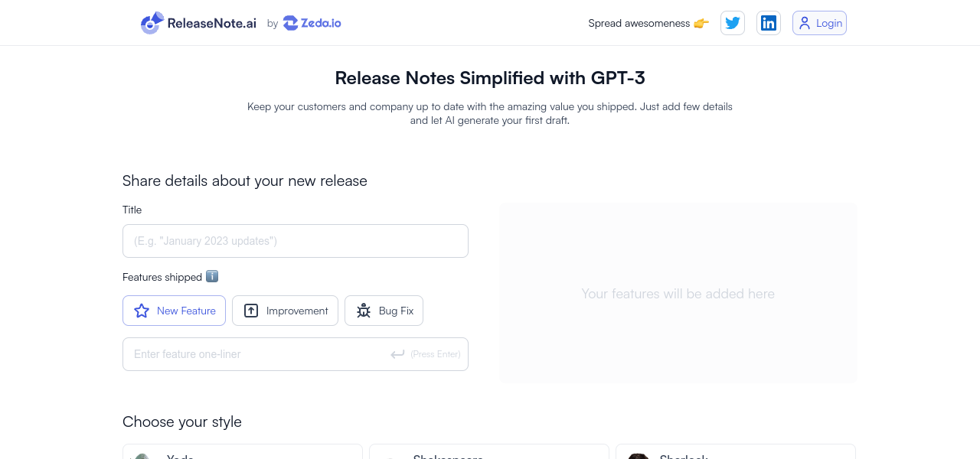Pick the Sherlock writing style card
980x459 pixels.
[x=735, y=452]
